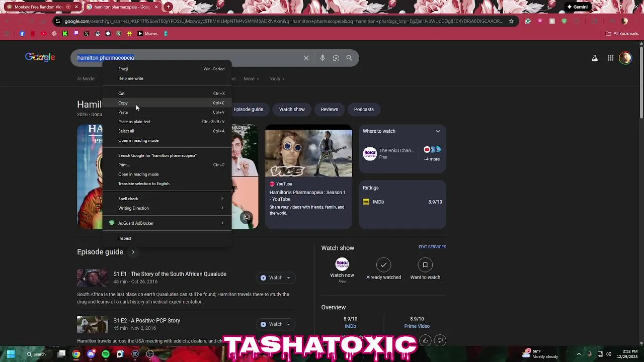View site information icon in address bar
Viewport: 644px width, 362px height.
click(58, 21)
